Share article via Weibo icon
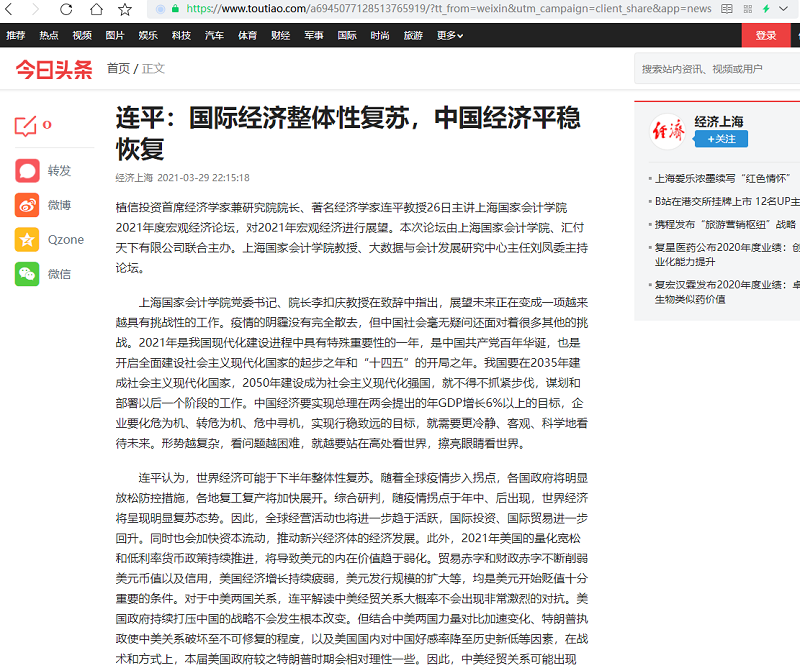 27,205
